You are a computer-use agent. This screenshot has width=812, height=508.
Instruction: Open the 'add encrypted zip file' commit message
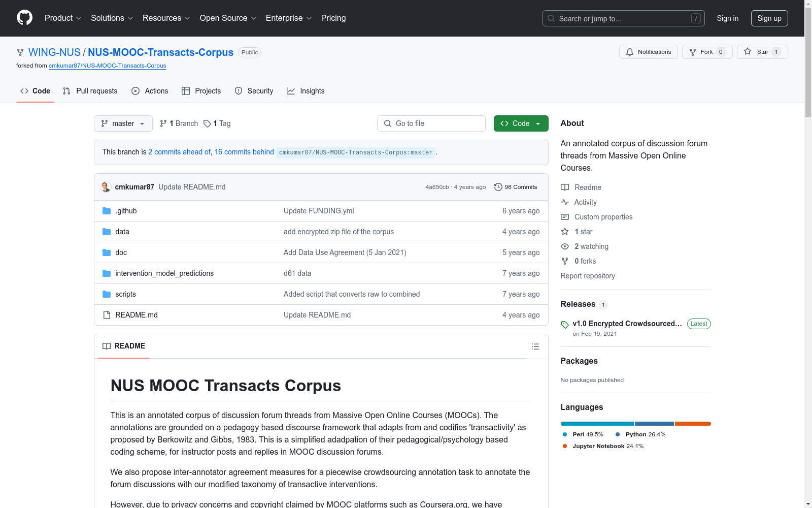[x=339, y=232]
